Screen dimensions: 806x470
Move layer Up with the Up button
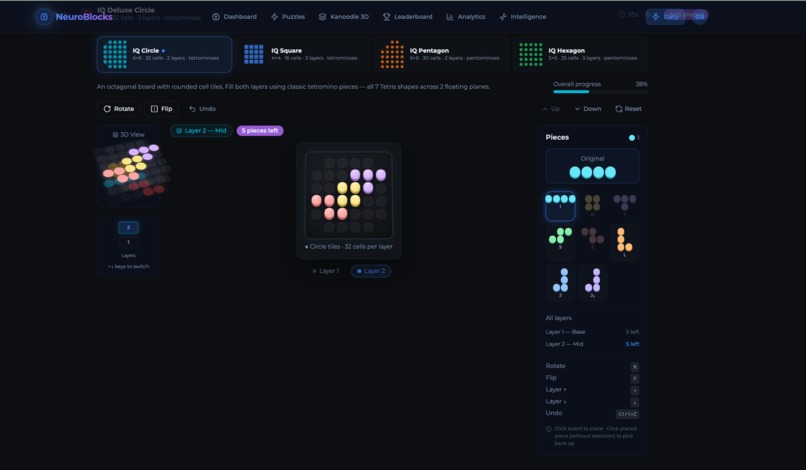click(551, 109)
